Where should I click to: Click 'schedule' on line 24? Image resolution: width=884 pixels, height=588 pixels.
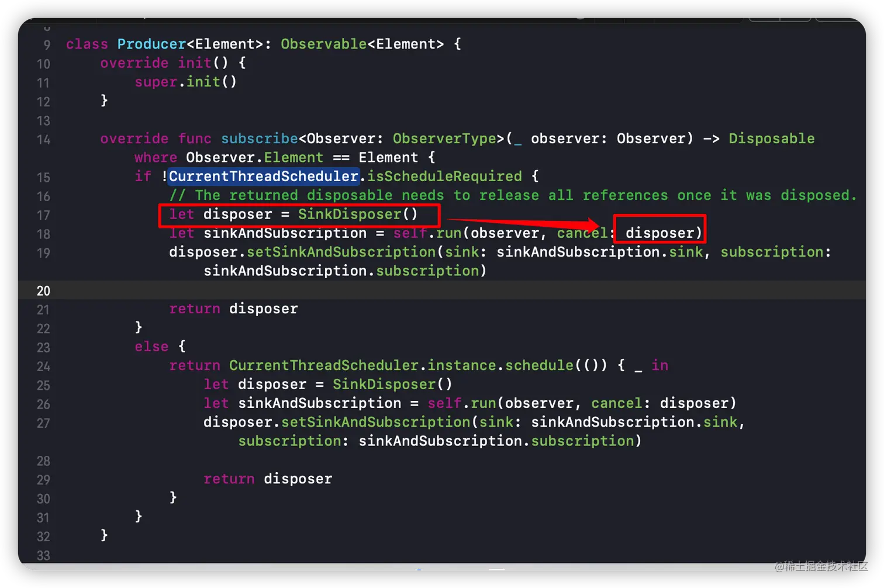point(540,365)
